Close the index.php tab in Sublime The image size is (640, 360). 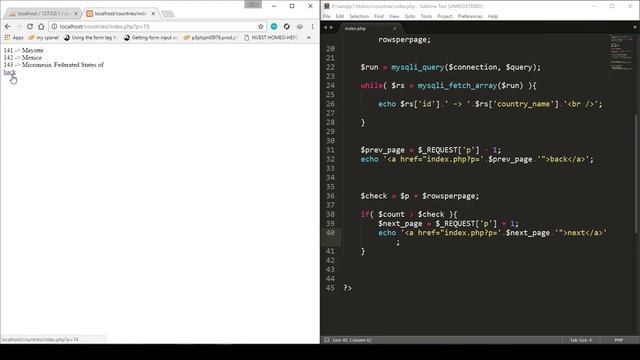394,29
